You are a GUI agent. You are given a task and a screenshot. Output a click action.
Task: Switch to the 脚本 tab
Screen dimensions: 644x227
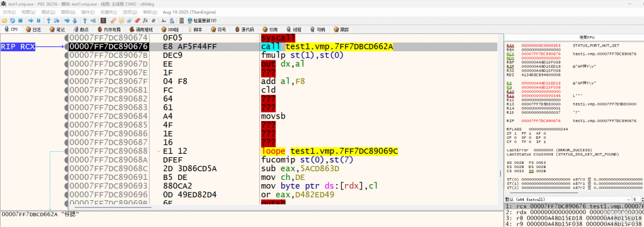[194, 30]
